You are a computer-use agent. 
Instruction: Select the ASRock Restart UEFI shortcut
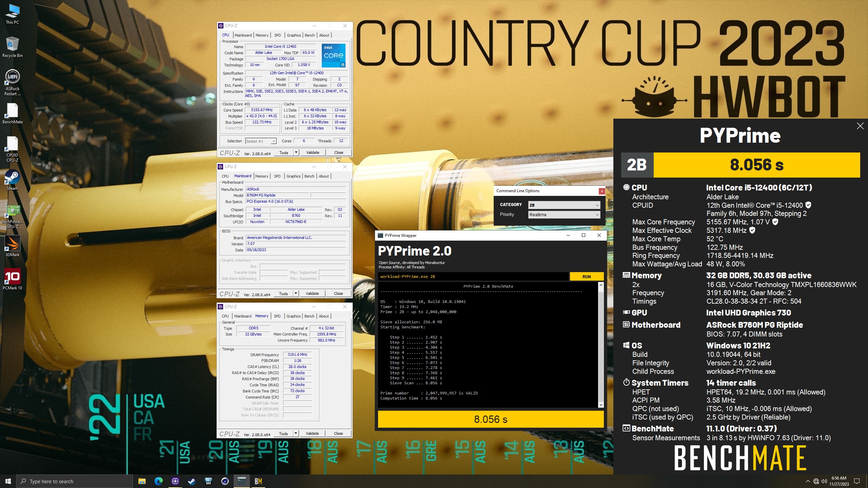click(12, 82)
